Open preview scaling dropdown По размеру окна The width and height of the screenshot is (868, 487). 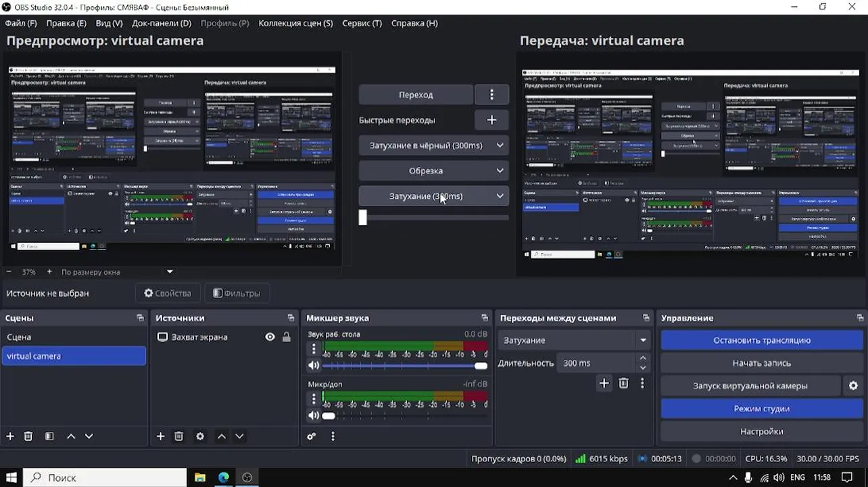pyautogui.click(x=118, y=272)
